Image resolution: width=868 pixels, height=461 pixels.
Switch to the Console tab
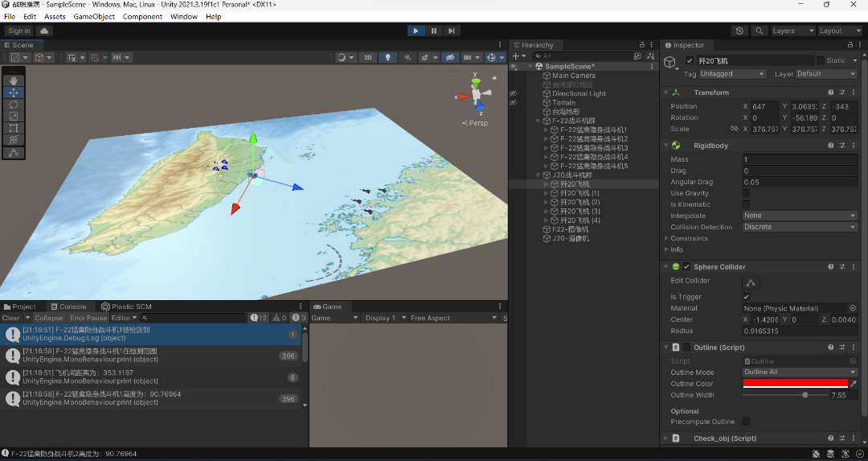click(68, 307)
